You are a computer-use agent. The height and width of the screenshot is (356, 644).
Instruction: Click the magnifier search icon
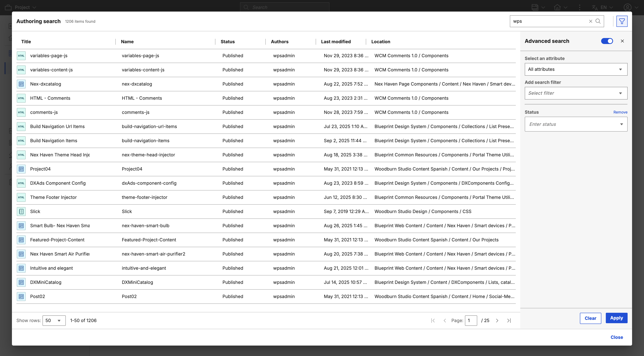pyautogui.click(x=598, y=21)
